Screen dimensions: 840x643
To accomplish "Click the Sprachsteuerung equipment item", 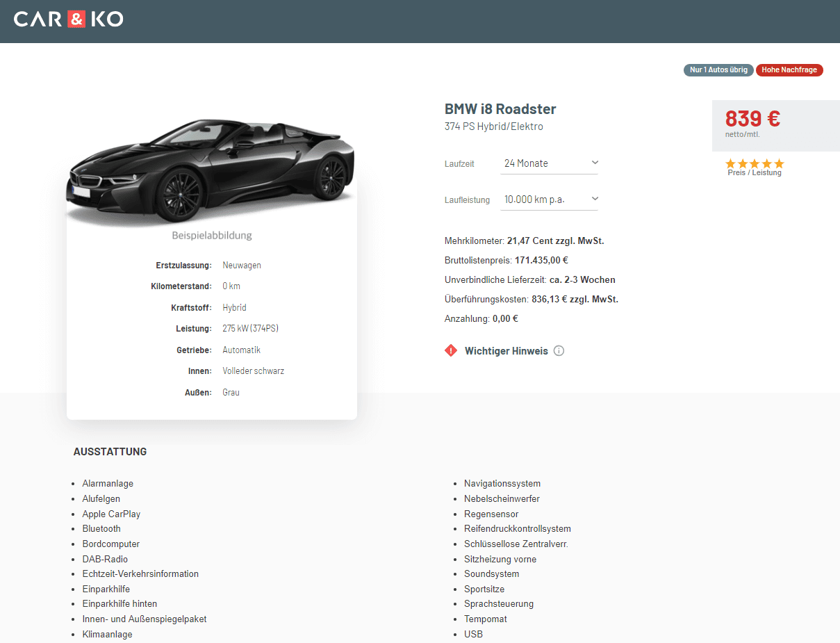I will pos(499,604).
